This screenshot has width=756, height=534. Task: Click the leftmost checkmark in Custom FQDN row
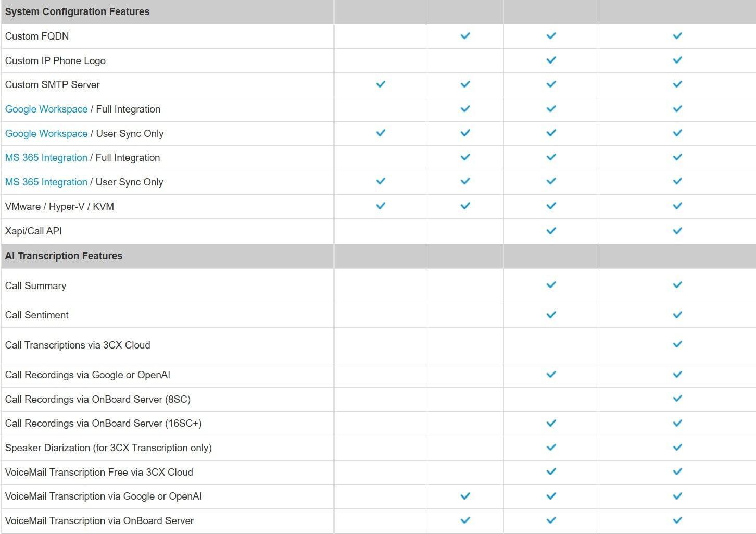tap(465, 36)
